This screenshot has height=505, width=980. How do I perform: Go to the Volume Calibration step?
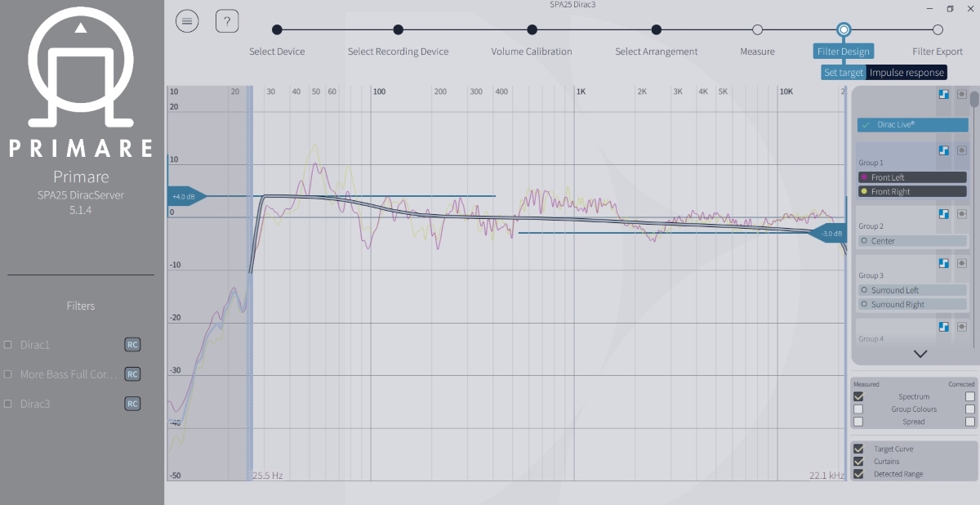point(532,30)
